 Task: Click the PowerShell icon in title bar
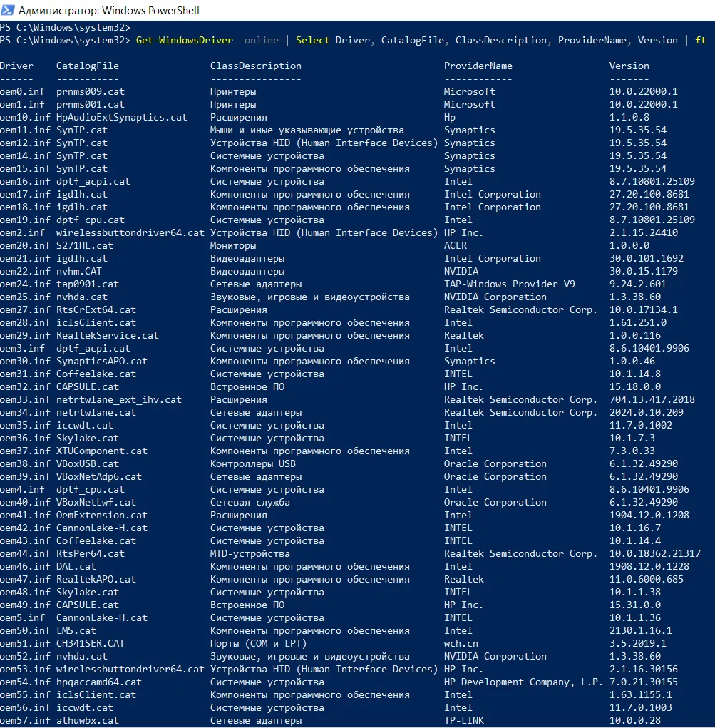point(8,10)
